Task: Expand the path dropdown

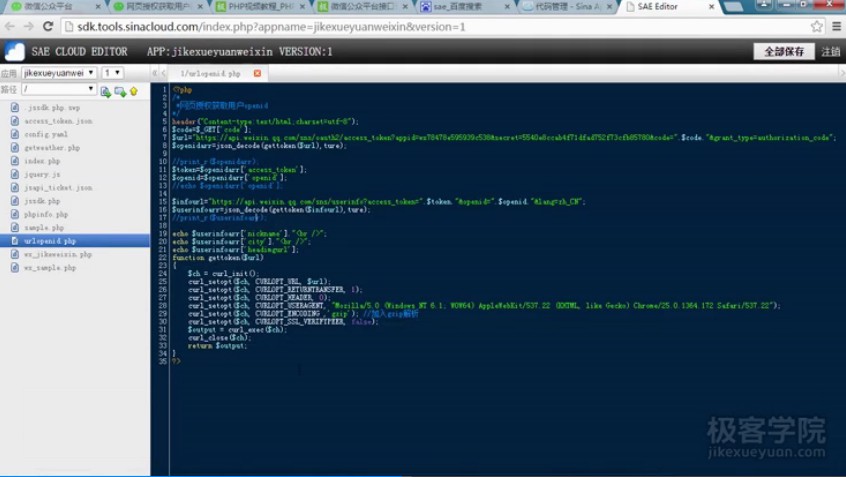Action: [x=59, y=90]
